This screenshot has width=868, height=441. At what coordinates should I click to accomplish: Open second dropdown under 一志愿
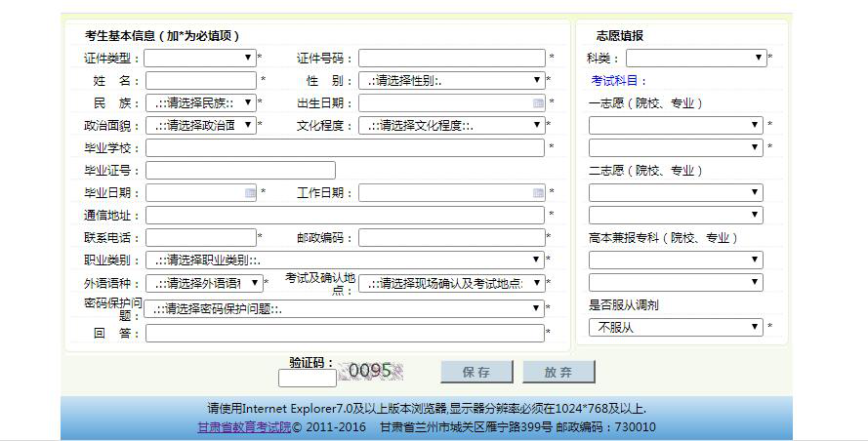[x=676, y=147]
